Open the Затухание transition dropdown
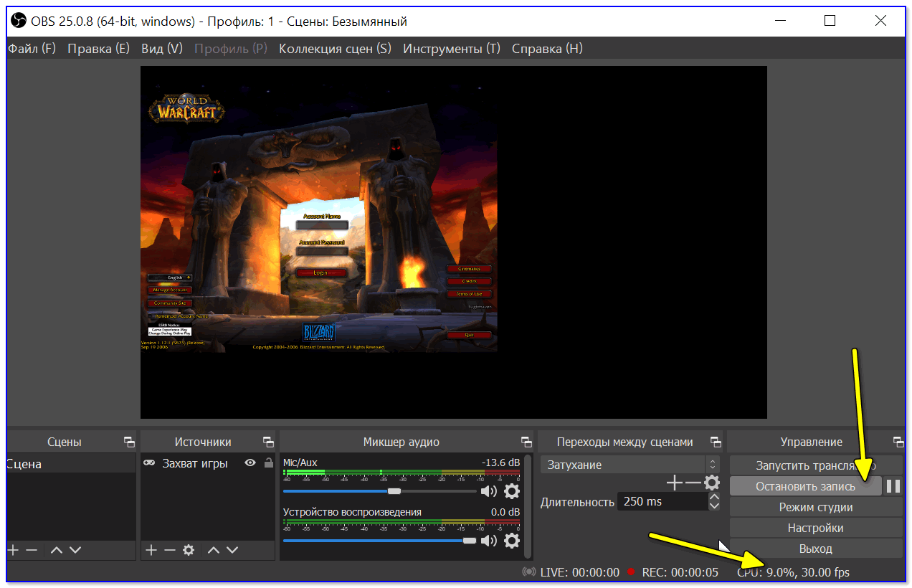This screenshot has width=912, height=588. point(630,465)
